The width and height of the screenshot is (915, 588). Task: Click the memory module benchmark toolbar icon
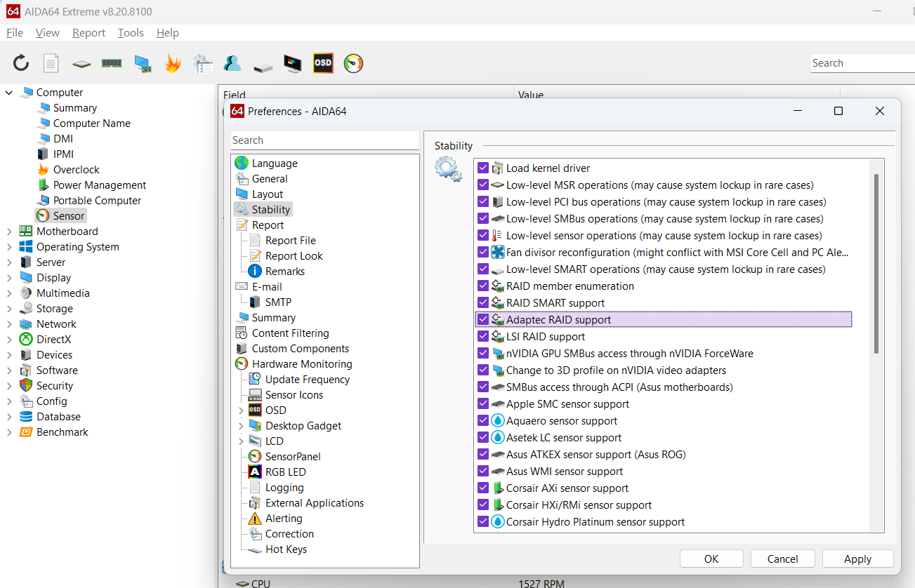[x=112, y=64]
